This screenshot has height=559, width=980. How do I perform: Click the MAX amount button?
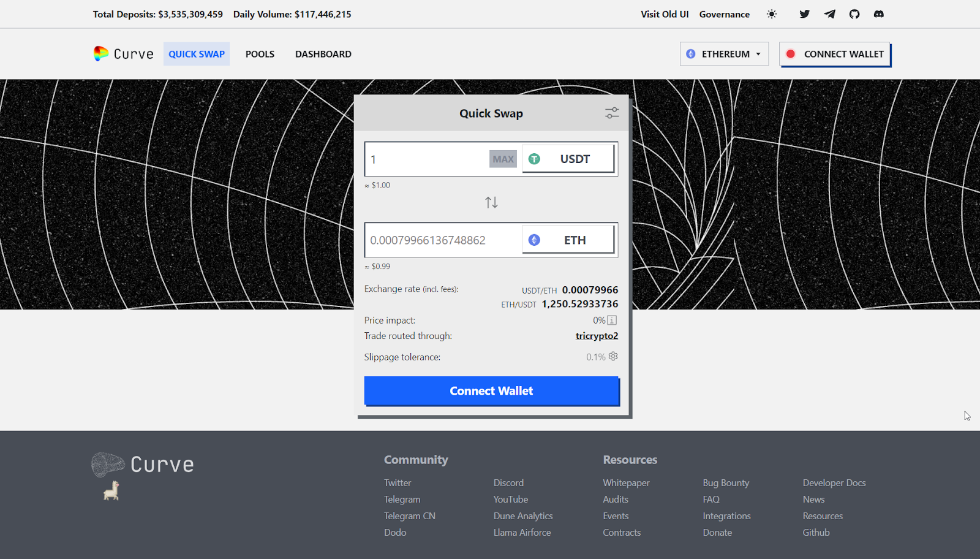pos(503,159)
